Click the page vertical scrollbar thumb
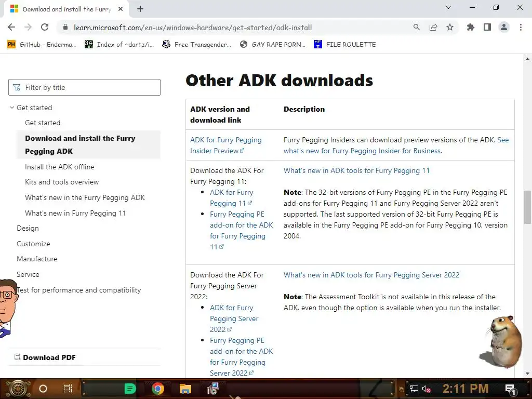532x399 pixels. pyautogui.click(x=527, y=207)
